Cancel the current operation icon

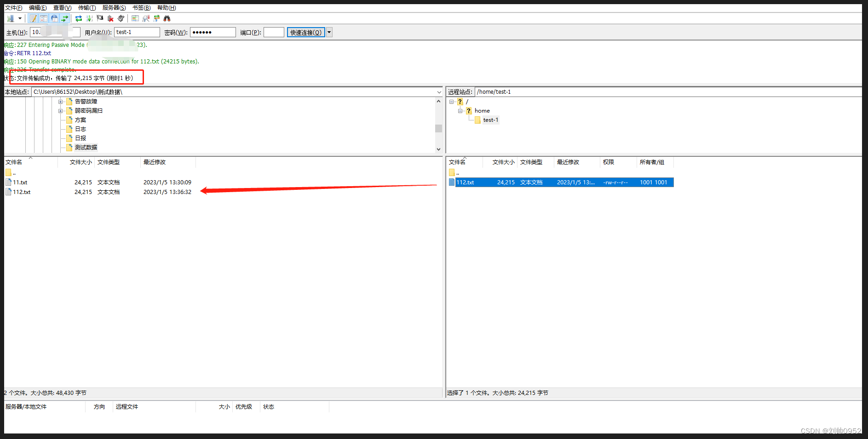(x=100, y=18)
